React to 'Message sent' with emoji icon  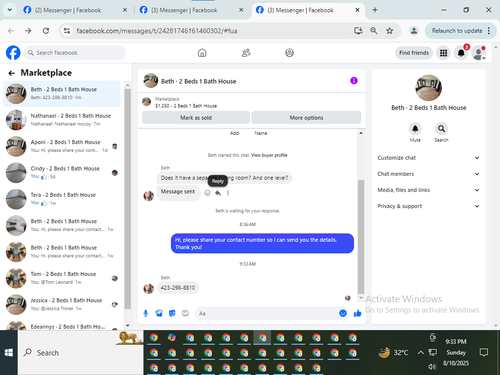click(207, 193)
